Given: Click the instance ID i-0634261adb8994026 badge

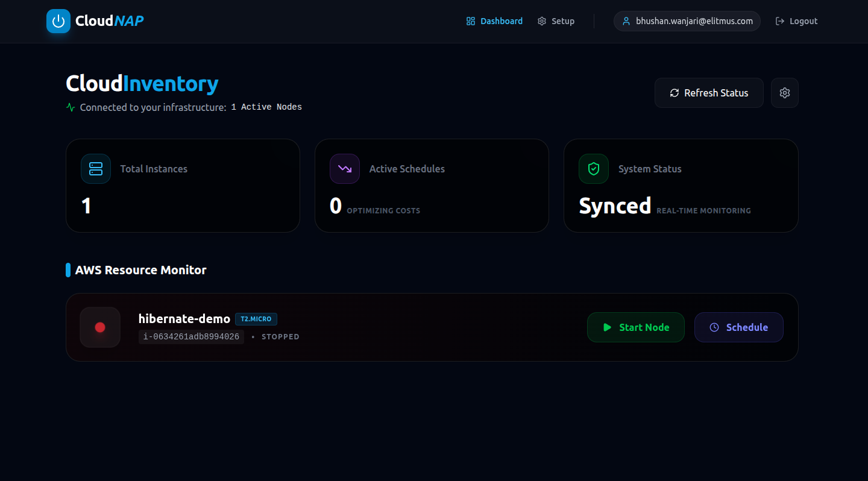Looking at the screenshot, I should [x=191, y=336].
